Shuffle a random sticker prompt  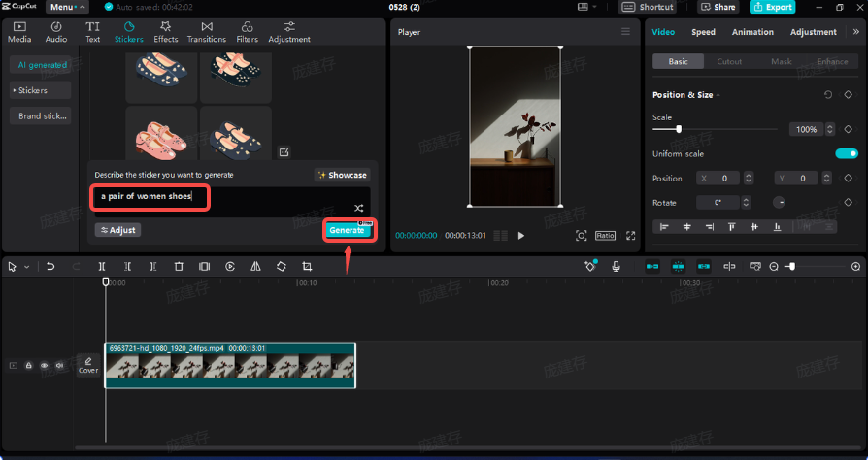click(358, 208)
